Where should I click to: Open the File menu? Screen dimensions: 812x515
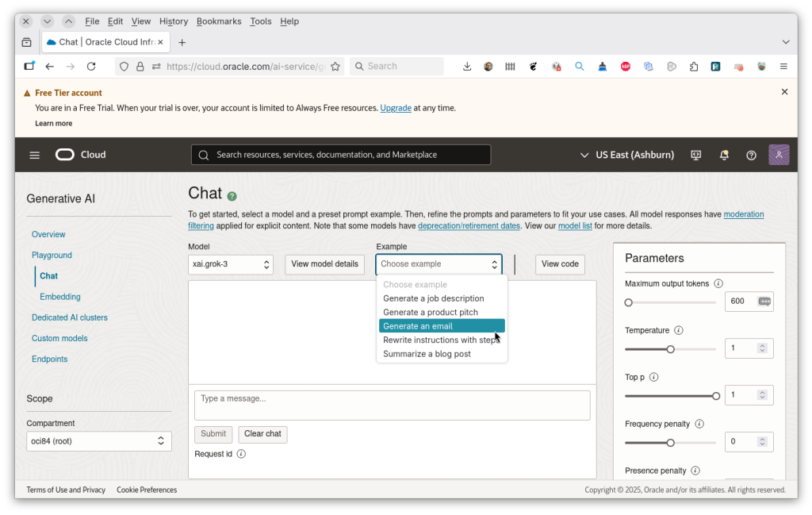coord(92,21)
